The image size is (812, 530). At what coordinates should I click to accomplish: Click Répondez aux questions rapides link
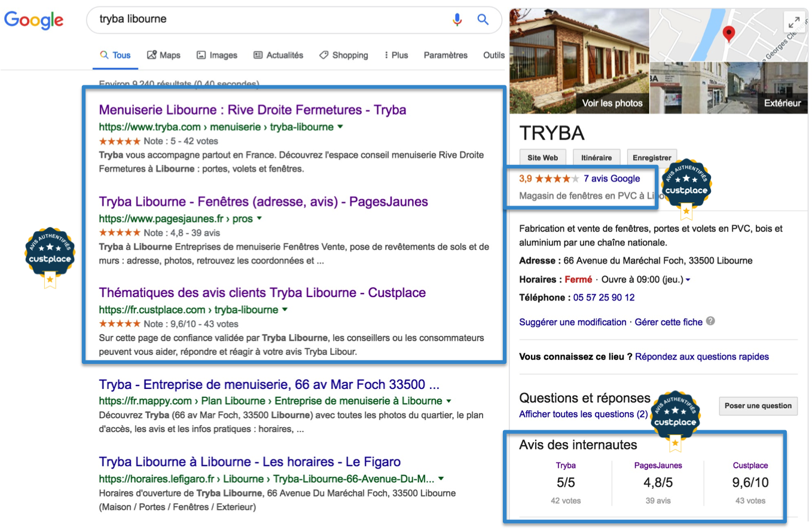(702, 356)
